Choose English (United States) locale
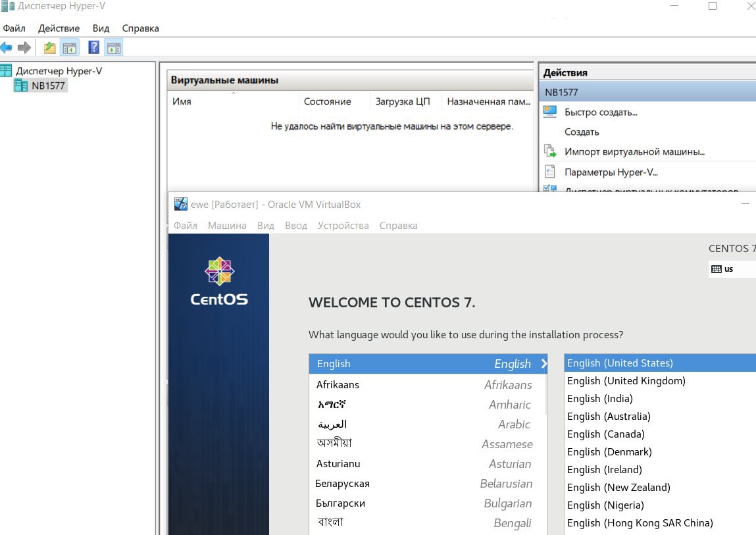 tap(660, 363)
